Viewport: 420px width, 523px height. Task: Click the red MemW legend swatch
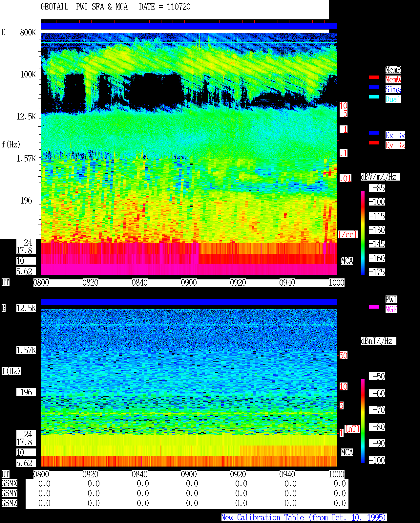(x=374, y=77)
